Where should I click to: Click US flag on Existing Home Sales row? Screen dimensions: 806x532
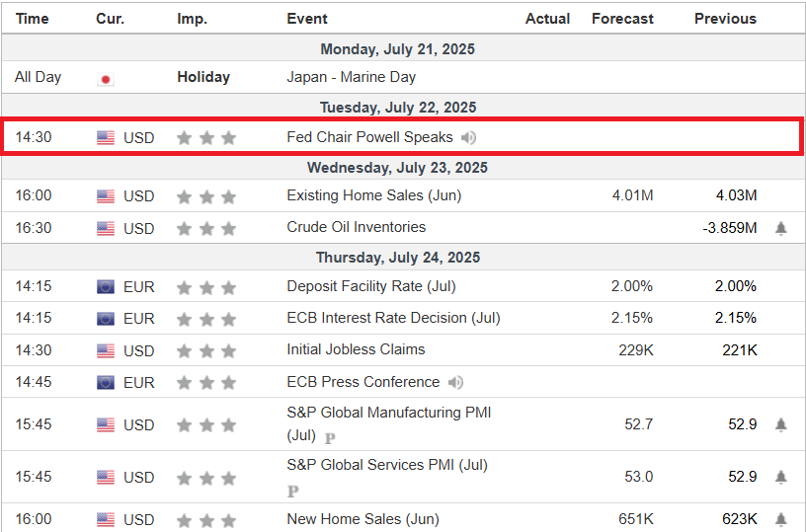click(106, 196)
